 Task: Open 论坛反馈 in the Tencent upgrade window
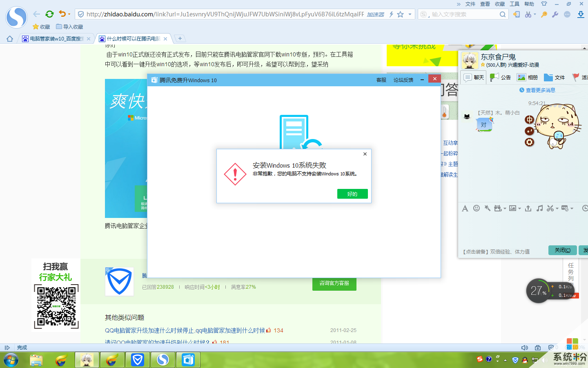click(x=403, y=80)
